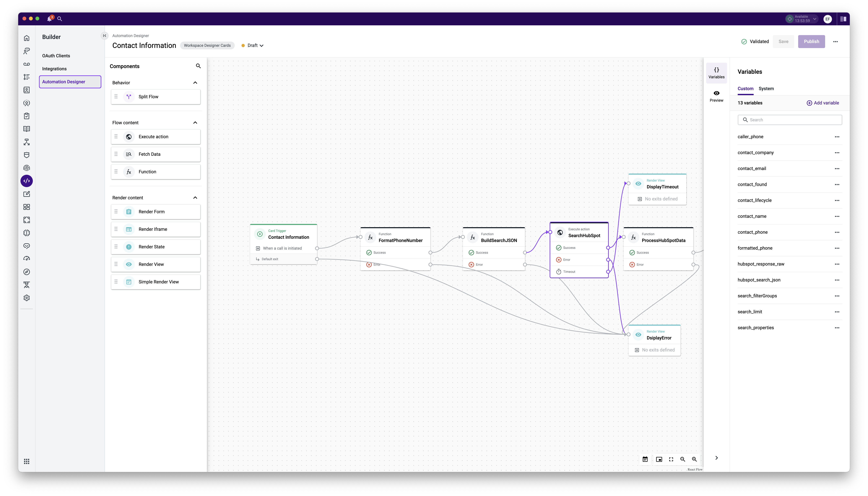
Task: Open settings gear in left sidebar
Action: click(x=27, y=298)
